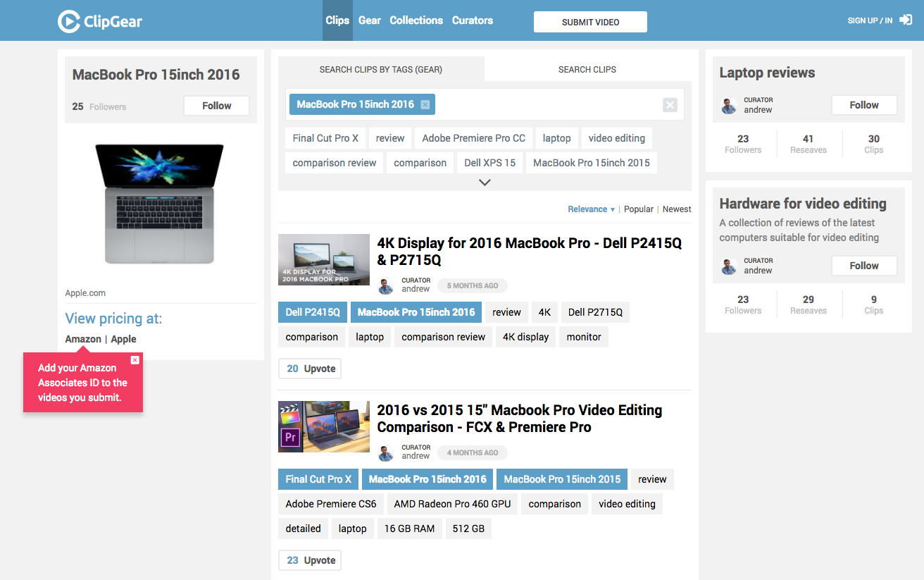Screen dimensions: 924x580
Task: Click the Submit Video button
Action: (x=590, y=22)
